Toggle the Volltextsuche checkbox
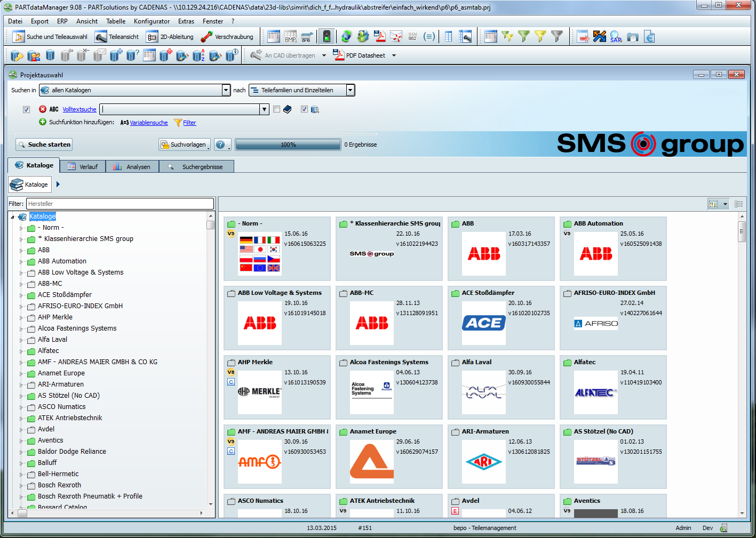This screenshot has height=538, width=756. pos(26,109)
